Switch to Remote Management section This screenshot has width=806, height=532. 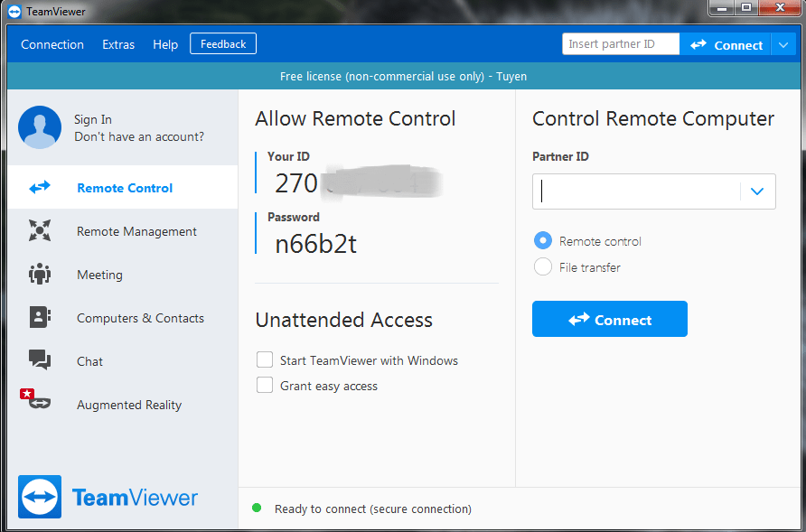click(x=122, y=231)
